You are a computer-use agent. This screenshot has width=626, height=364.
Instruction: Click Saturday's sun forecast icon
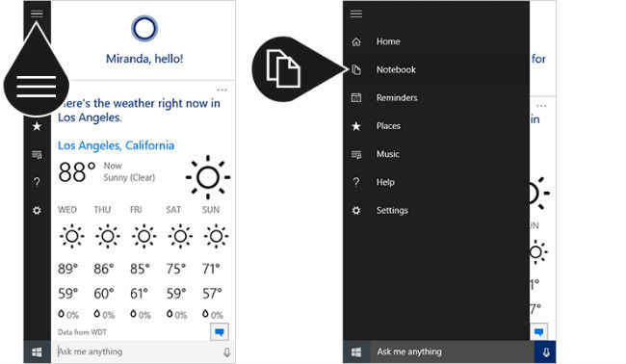click(180, 236)
